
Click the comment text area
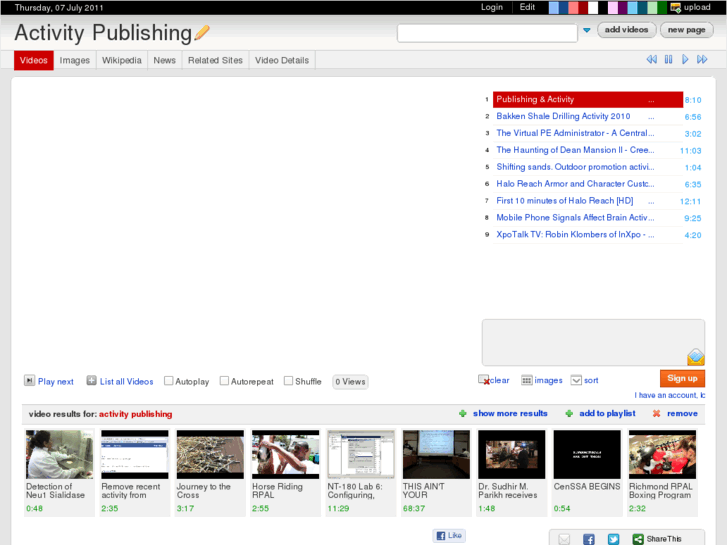pos(593,342)
